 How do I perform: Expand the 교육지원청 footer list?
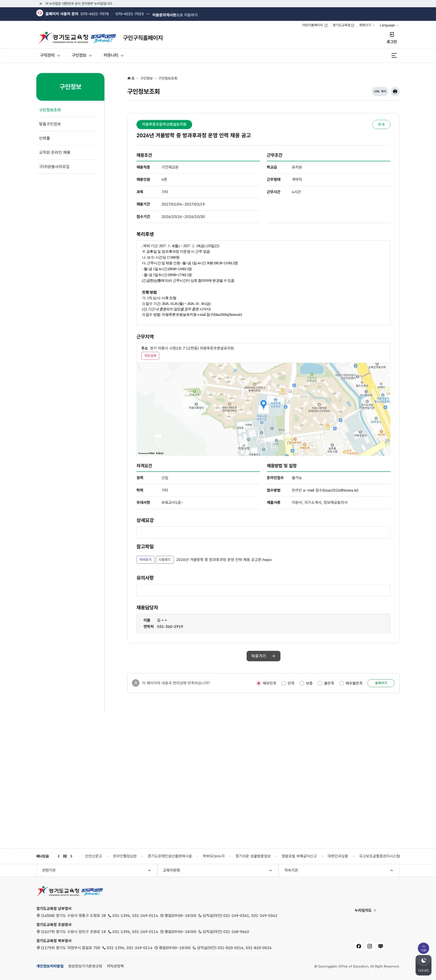click(218, 870)
